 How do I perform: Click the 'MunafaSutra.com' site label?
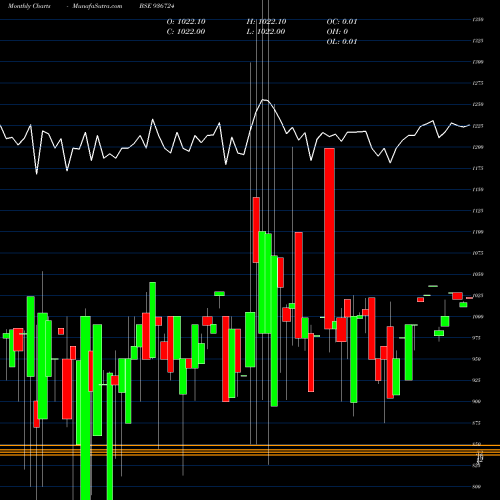point(97,6)
